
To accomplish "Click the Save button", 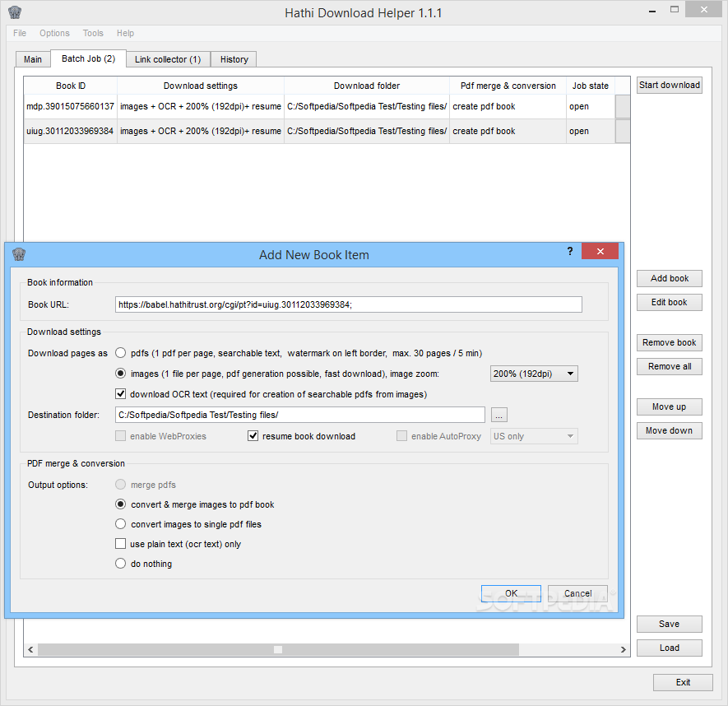I will pos(669,624).
